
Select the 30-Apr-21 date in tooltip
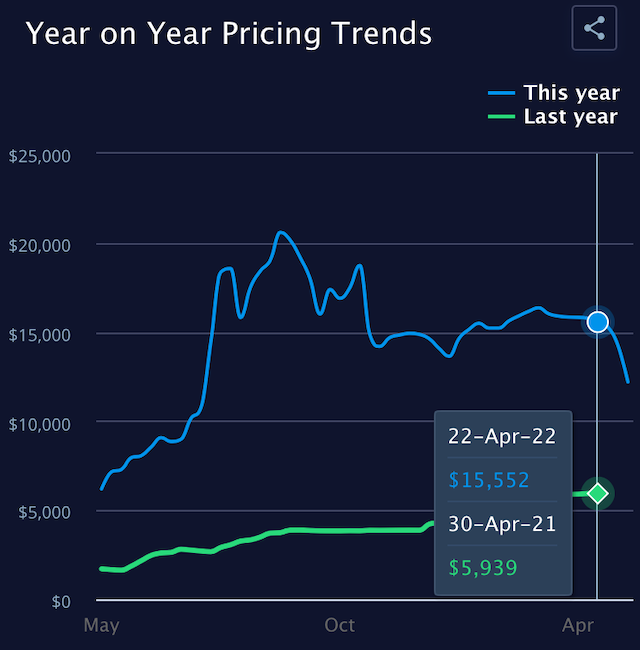[503, 523]
